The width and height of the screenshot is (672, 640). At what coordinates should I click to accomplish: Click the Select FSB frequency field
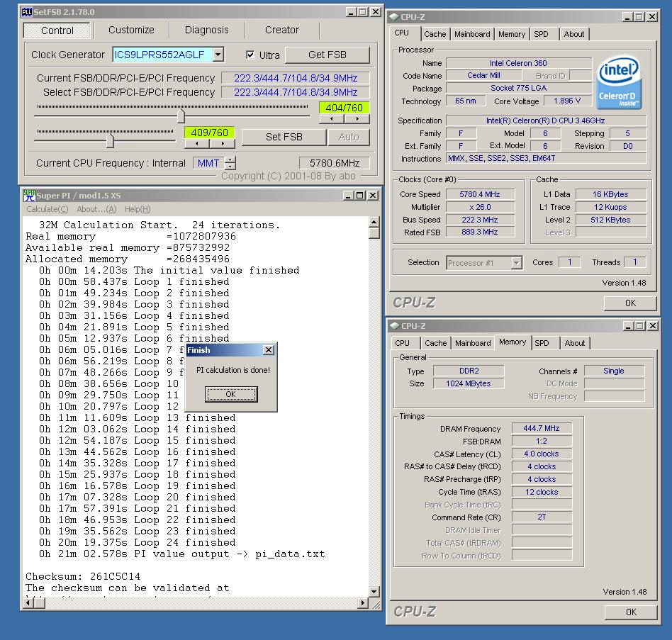click(x=296, y=92)
